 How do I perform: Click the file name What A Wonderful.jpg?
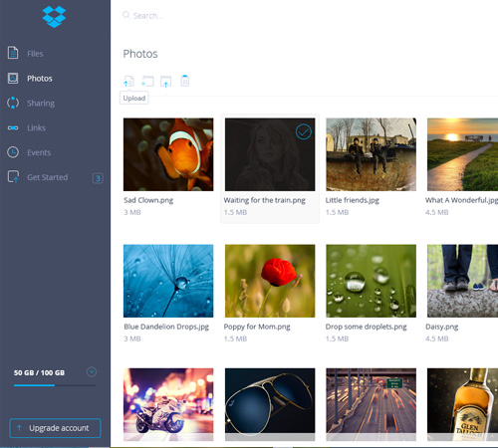(x=461, y=200)
